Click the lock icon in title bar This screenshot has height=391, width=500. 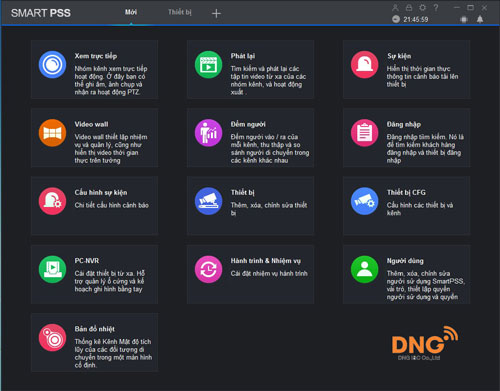click(409, 8)
